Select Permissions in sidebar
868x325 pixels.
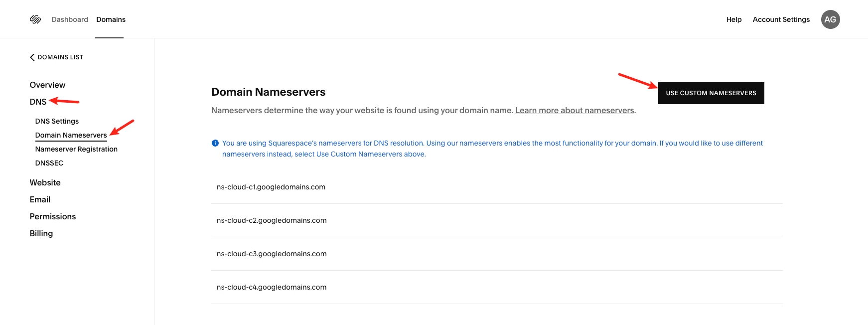52,216
